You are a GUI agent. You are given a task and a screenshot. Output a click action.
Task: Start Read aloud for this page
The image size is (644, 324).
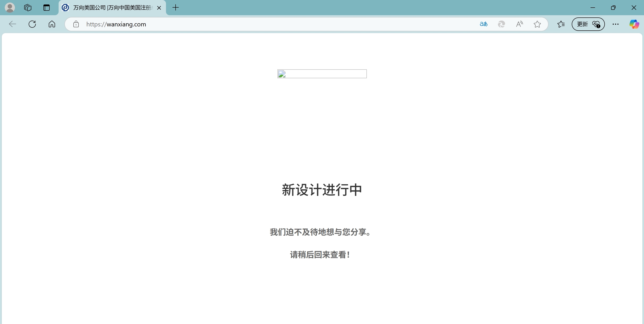(519, 24)
